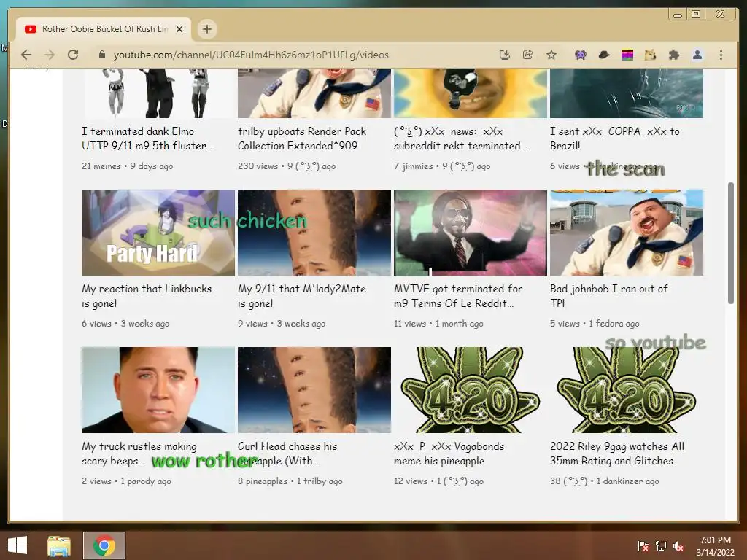The height and width of the screenshot is (560, 747).
Task: Open 'I sent xXx_COPPA_xXx to Brazil!' title
Action: pyautogui.click(x=614, y=139)
